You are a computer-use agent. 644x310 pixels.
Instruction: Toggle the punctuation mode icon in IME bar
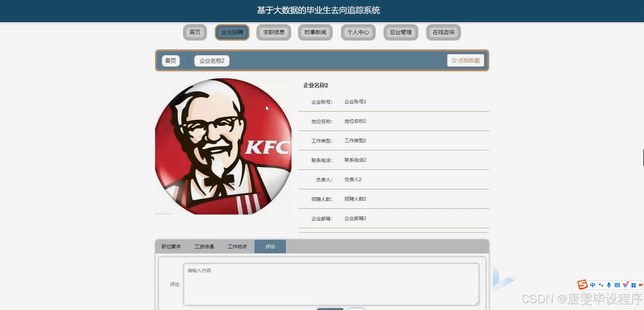click(x=601, y=285)
